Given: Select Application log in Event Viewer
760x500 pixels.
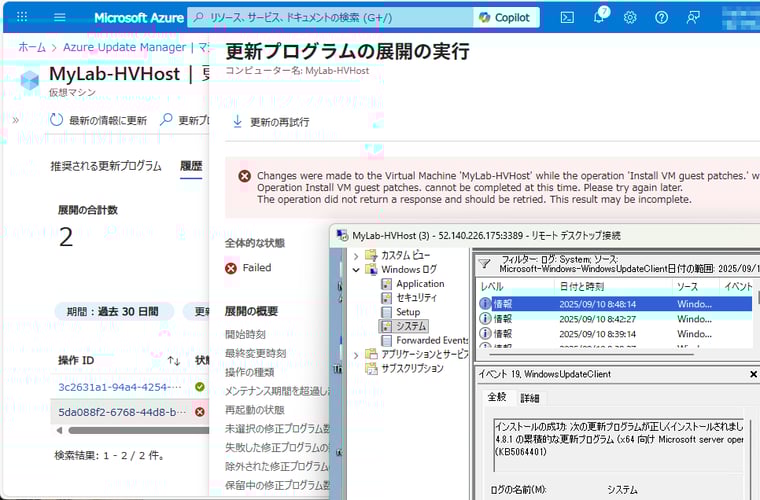Looking at the screenshot, I should 420,284.
